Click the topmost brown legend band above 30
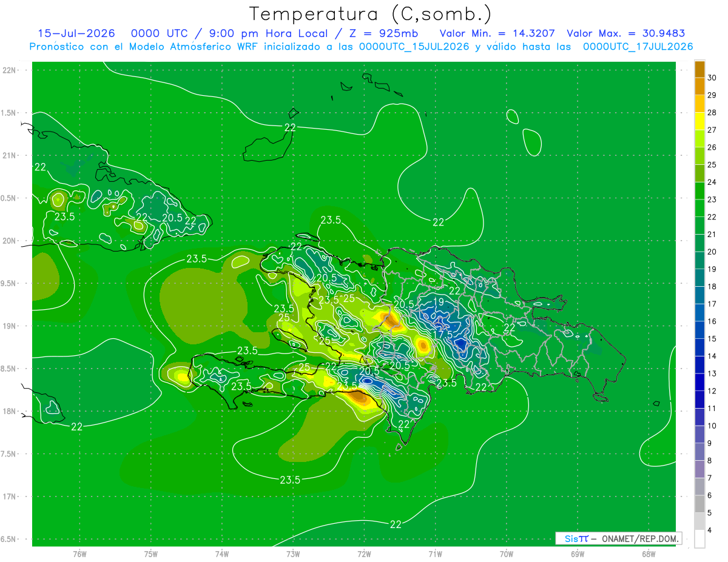This screenshot has height=562, width=728. [699, 69]
